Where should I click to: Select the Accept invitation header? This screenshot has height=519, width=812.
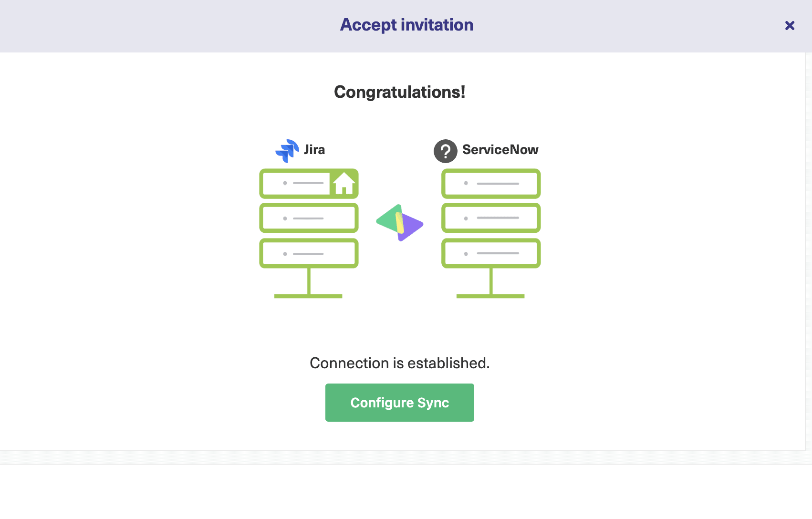pos(406,24)
